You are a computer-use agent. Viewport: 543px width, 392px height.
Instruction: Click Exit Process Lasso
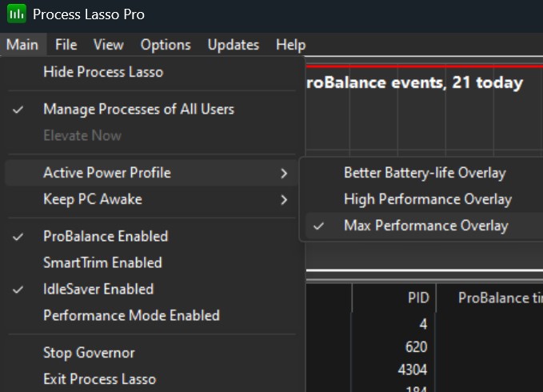(99, 378)
